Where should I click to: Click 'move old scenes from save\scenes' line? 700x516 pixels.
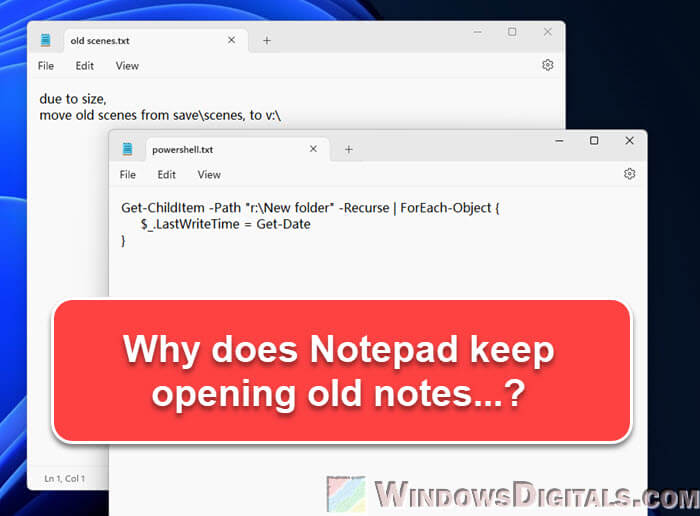(x=160, y=115)
